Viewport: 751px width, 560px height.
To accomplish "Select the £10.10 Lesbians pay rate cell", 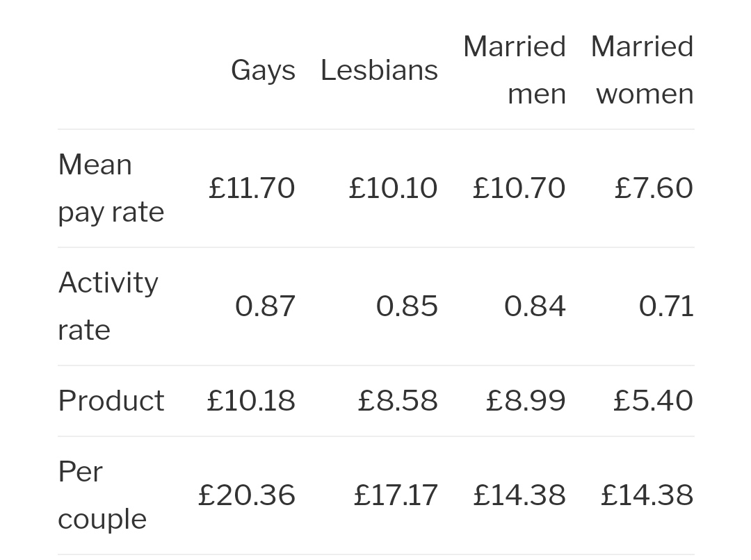I will click(393, 188).
